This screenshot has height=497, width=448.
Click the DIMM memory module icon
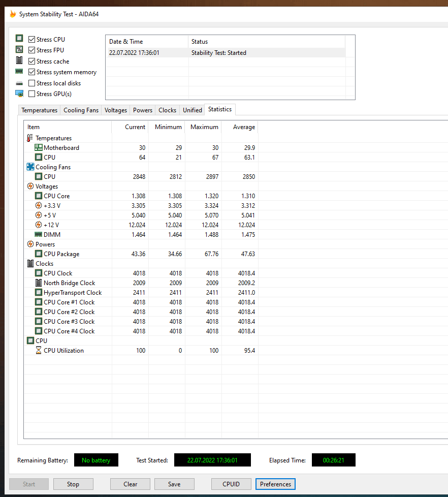click(x=38, y=234)
